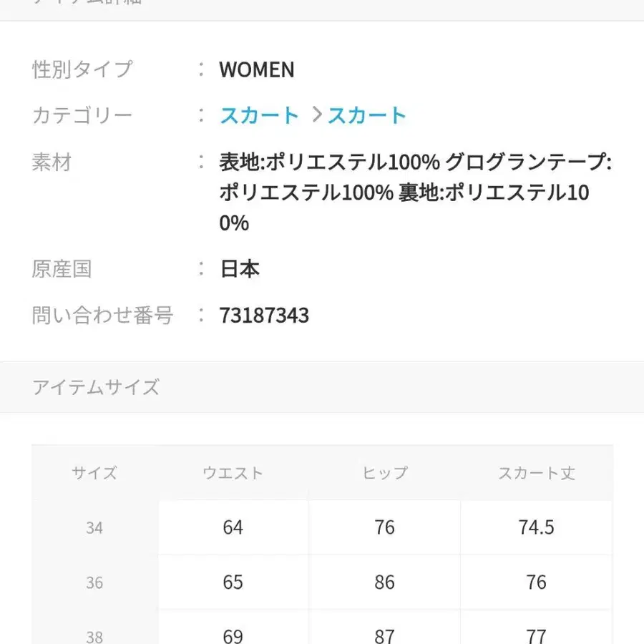644x644 pixels.
Task: Select the サイズ column header
Action: click(94, 473)
